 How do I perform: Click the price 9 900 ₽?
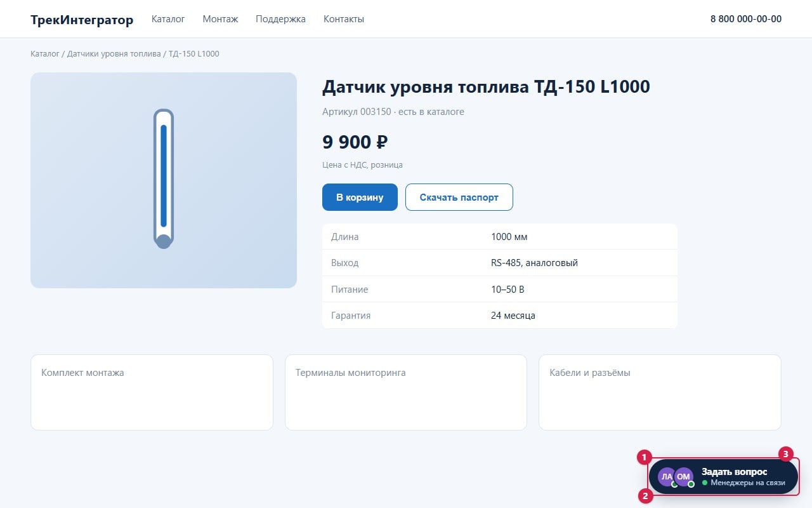pyautogui.click(x=355, y=142)
